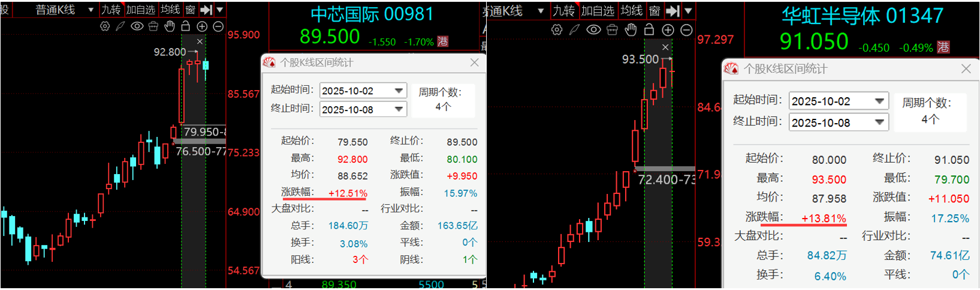
Task: Zoom out with the minus icon on 华虹半导体 chart
Action: [x=687, y=30]
